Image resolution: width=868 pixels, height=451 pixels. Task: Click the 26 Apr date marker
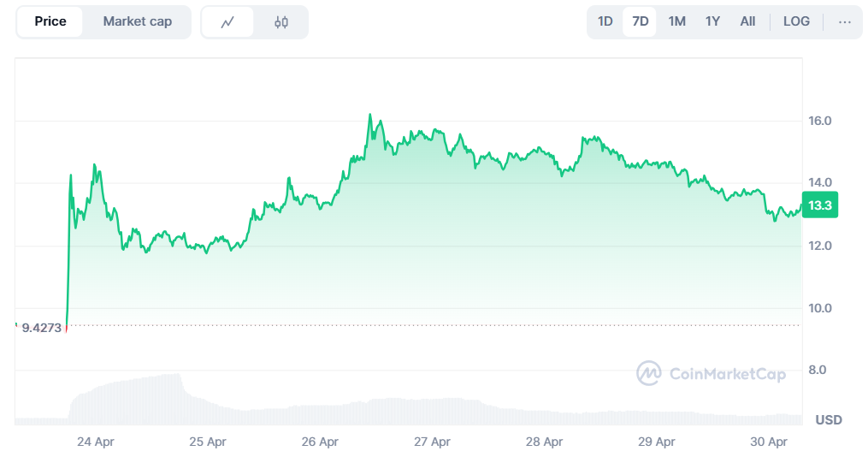tap(320, 442)
